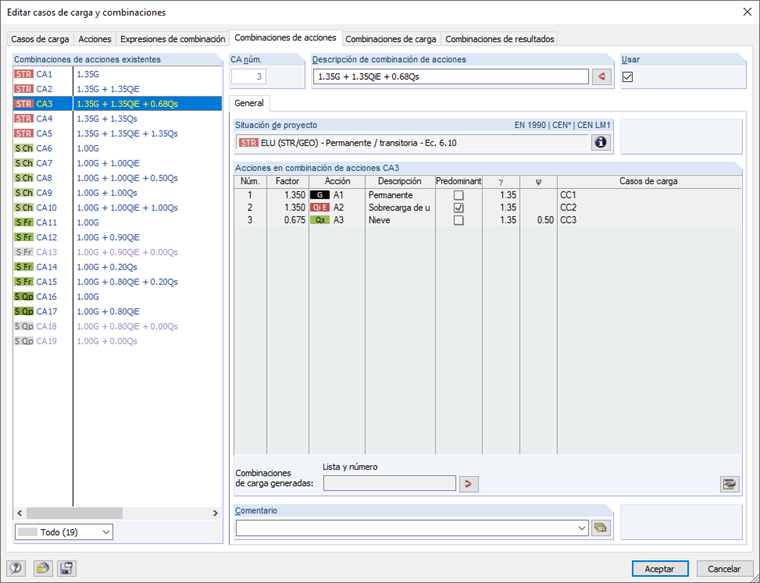This screenshot has width=760, height=583.
Task: Select greyed CA13 combination row
Action: (x=118, y=252)
